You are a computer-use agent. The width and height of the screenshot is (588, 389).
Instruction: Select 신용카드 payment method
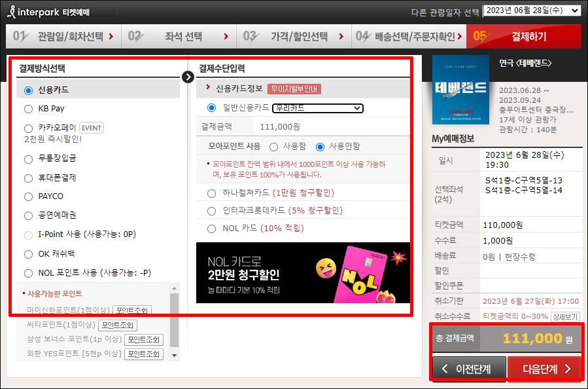(x=29, y=90)
